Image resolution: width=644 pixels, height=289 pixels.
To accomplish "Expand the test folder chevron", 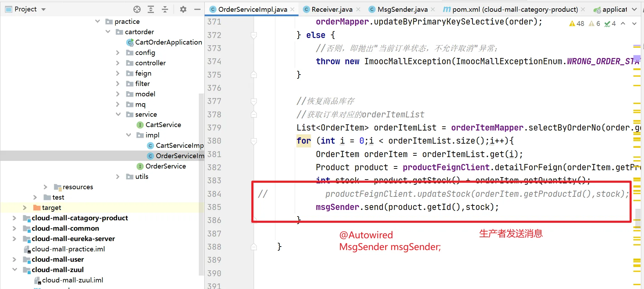I will click(35, 197).
